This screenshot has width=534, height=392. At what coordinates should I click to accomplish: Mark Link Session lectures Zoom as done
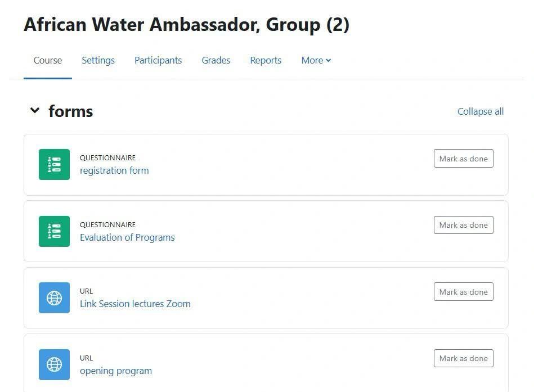coord(463,292)
